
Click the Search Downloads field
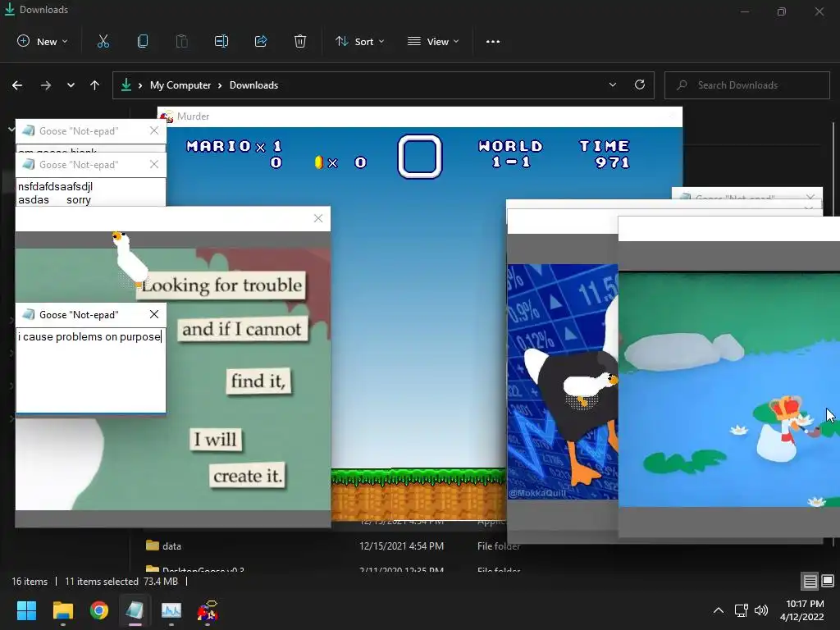(x=746, y=85)
